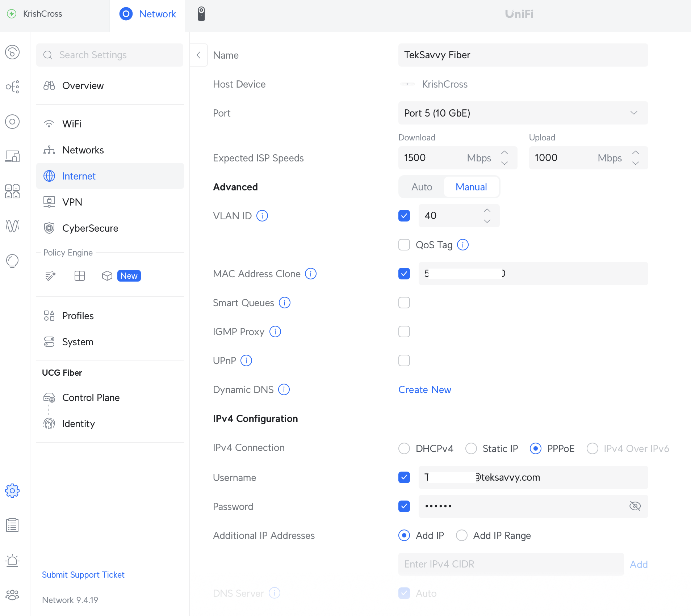The height and width of the screenshot is (616, 691).
Task: Increase the Download speed with up arrow
Action: point(504,152)
